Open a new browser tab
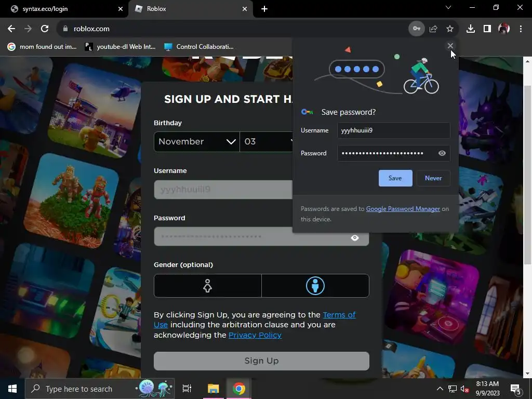This screenshot has width=532, height=399. (264, 9)
